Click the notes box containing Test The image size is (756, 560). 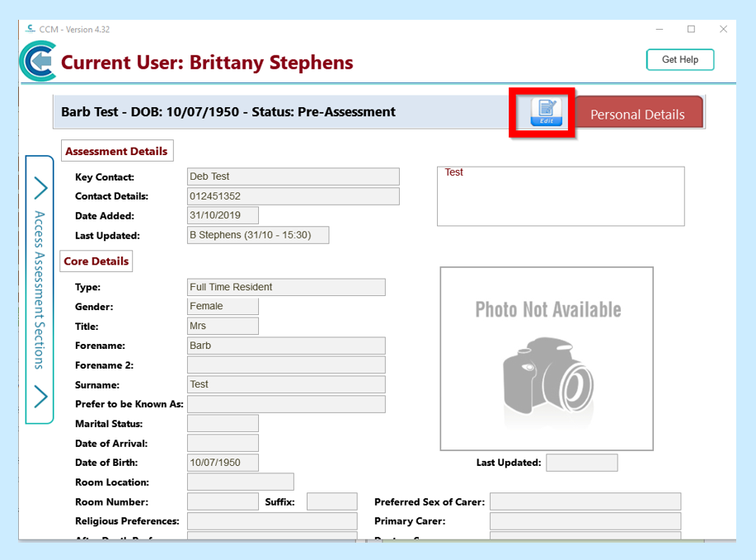click(x=561, y=196)
